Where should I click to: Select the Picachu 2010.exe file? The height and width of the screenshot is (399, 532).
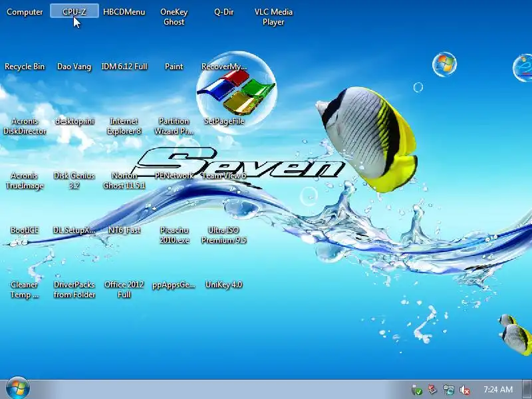(174, 235)
